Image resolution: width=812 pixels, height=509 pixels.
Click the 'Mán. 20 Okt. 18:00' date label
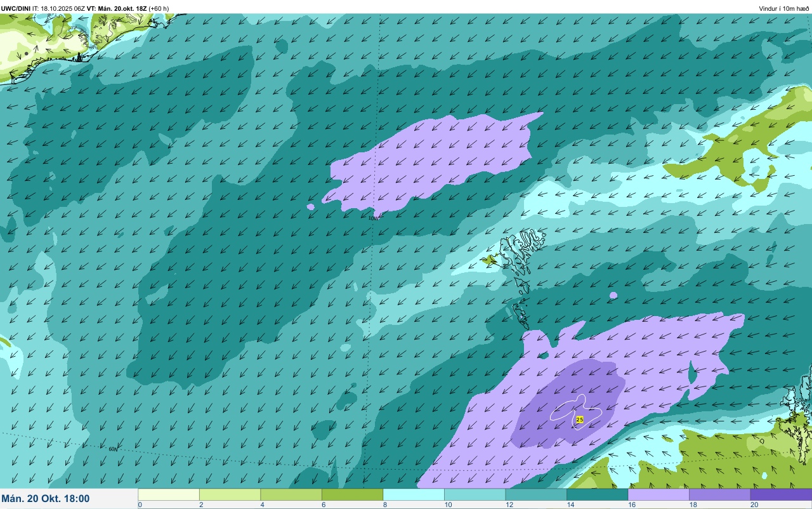[x=46, y=499]
